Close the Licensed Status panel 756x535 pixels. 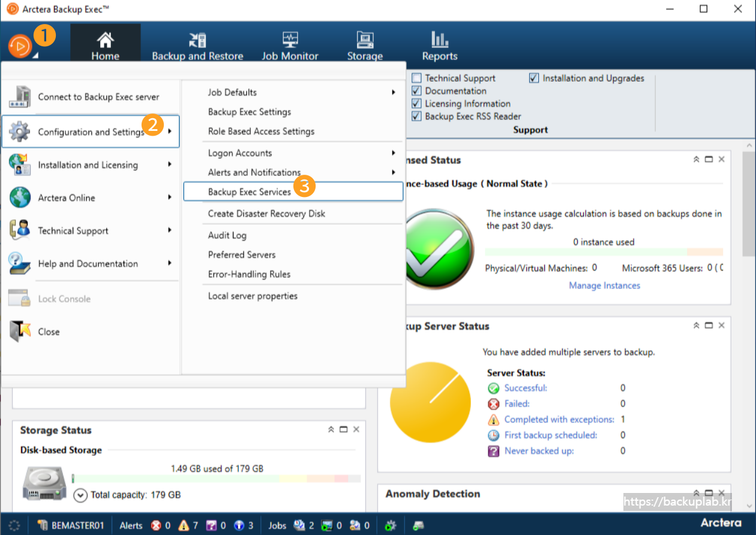click(x=722, y=160)
